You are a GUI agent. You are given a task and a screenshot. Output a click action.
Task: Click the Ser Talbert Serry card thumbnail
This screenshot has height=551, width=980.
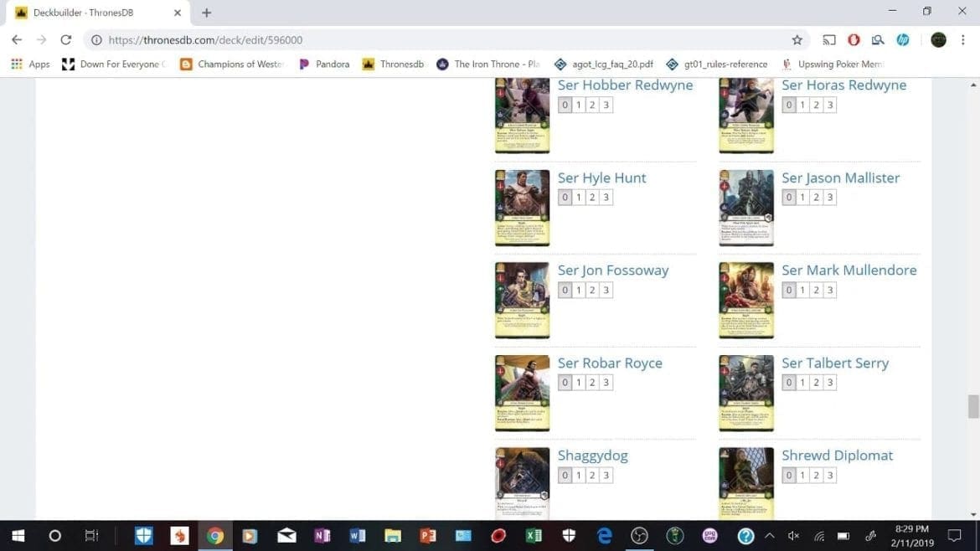coord(746,393)
